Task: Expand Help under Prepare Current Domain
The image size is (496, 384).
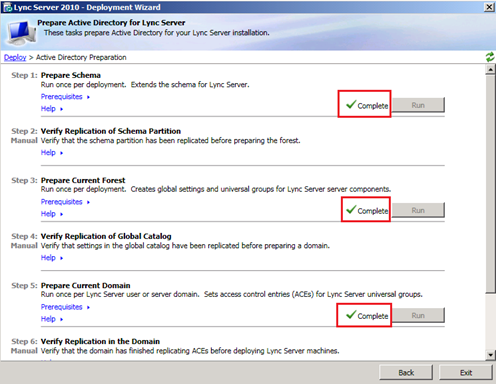Action: (52, 319)
